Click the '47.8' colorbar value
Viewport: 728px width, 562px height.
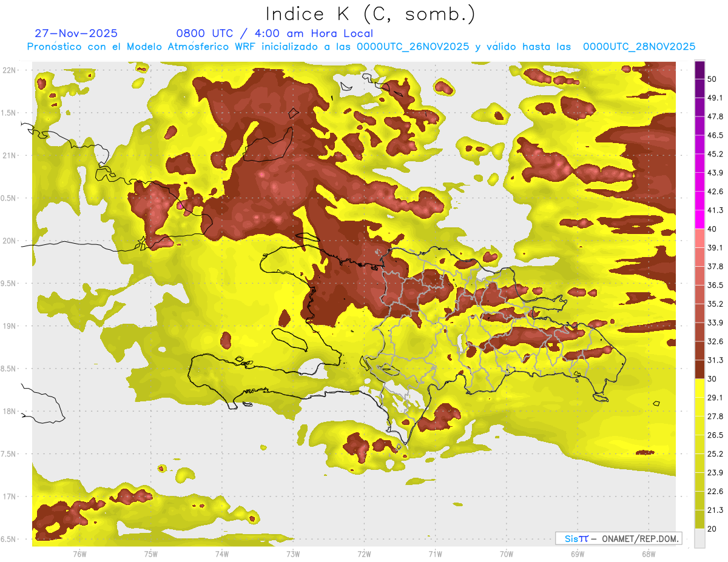[715, 116]
